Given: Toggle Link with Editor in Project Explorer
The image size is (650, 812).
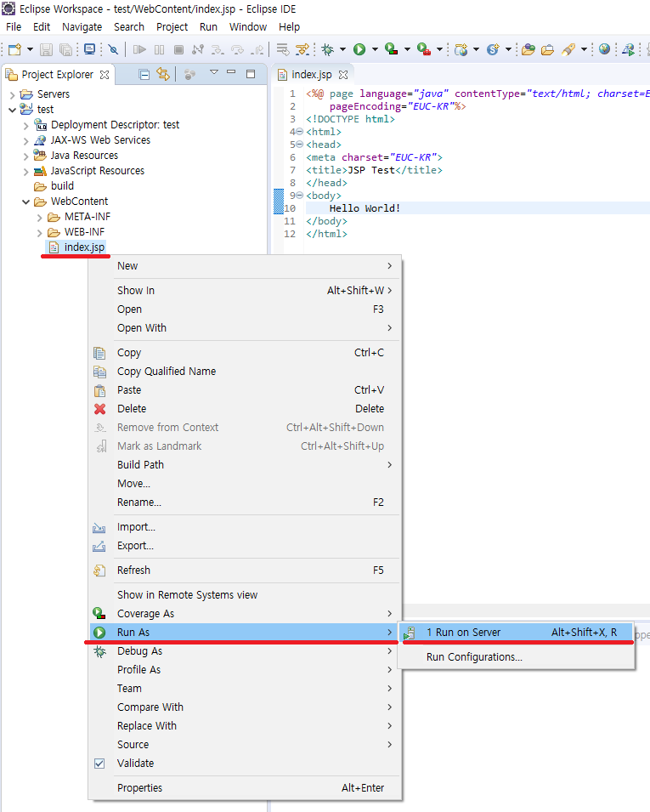Looking at the screenshot, I should 163,75.
